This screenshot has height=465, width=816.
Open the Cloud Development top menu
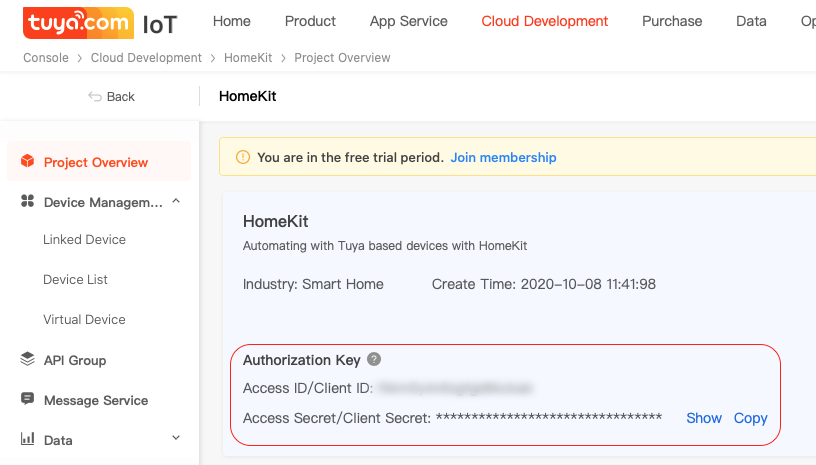(544, 21)
